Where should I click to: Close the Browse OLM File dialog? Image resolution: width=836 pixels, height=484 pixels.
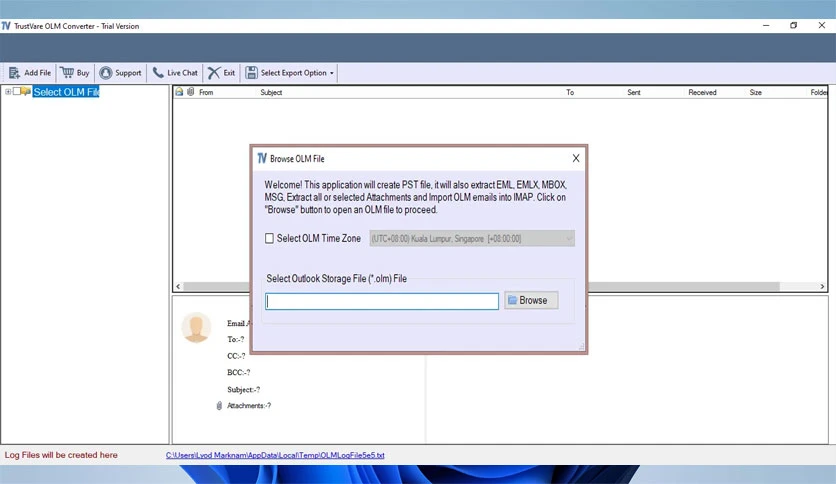pyautogui.click(x=576, y=158)
